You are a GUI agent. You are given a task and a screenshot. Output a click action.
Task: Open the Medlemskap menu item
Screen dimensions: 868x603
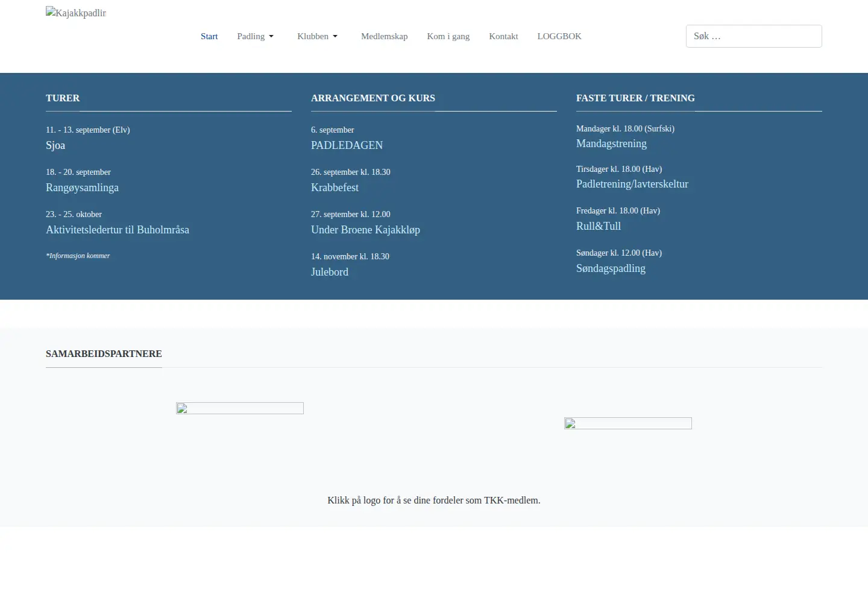pyautogui.click(x=385, y=36)
